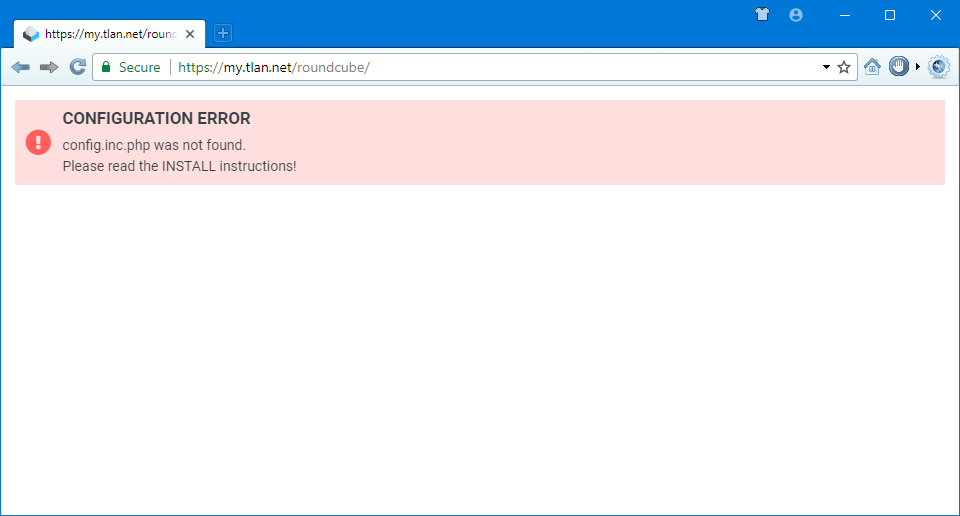
Task: Go to the home page icon
Action: tap(872, 66)
